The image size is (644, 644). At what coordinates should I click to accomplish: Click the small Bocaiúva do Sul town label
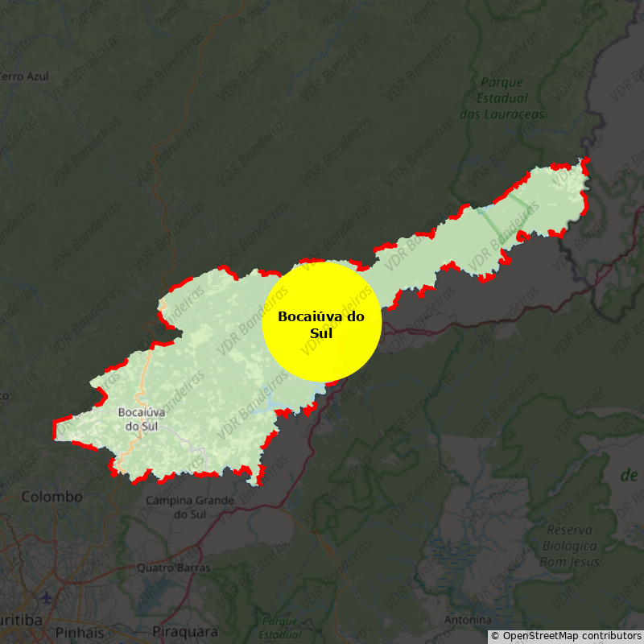pos(141,419)
